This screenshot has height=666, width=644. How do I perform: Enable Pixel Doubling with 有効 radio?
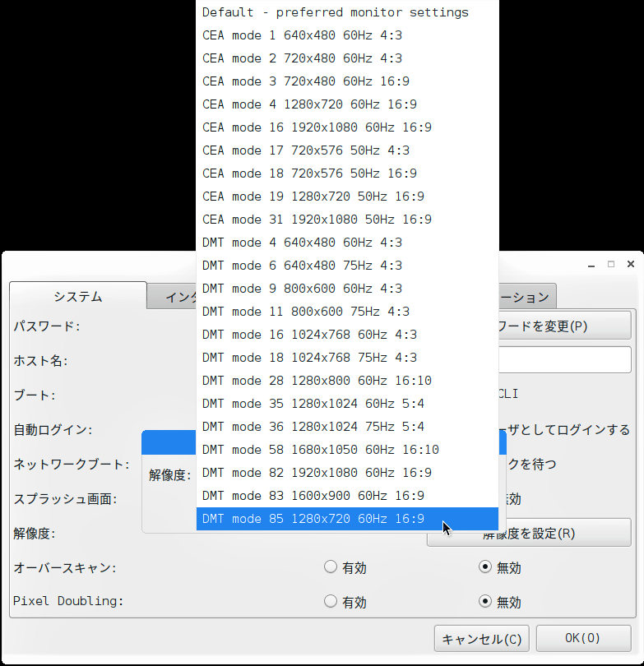(331, 601)
